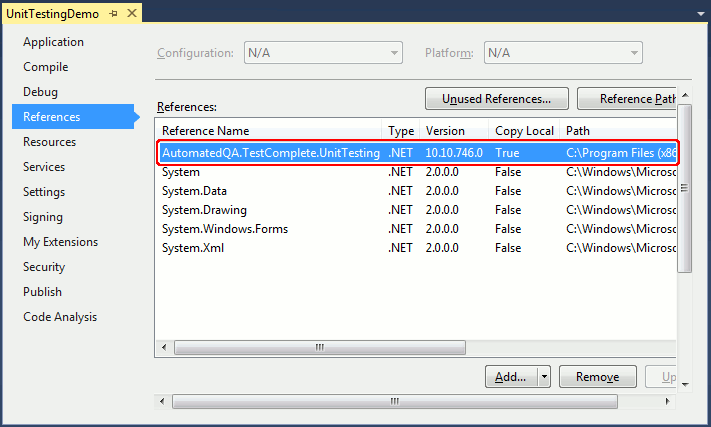Open the My Extensions page

click(60, 242)
